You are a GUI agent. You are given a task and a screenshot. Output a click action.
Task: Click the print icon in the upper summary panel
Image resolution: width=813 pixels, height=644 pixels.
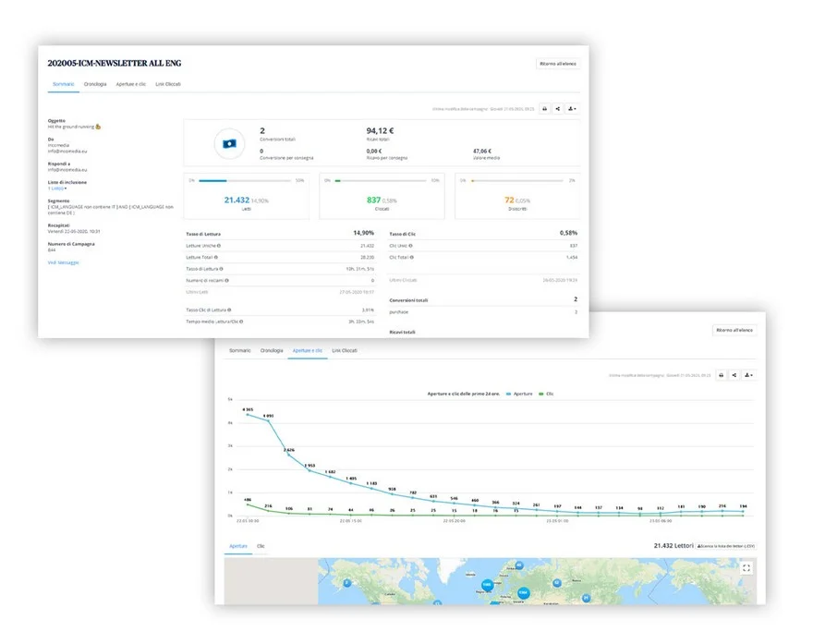pyautogui.click(x=544, y=108)
